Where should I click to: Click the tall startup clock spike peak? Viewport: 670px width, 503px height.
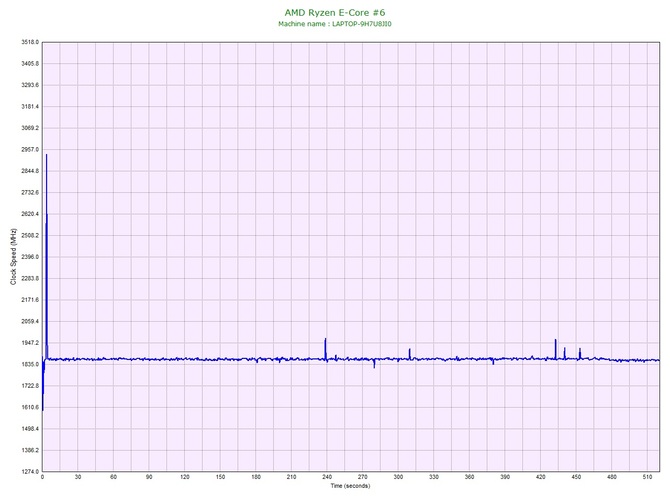[46, 155]
